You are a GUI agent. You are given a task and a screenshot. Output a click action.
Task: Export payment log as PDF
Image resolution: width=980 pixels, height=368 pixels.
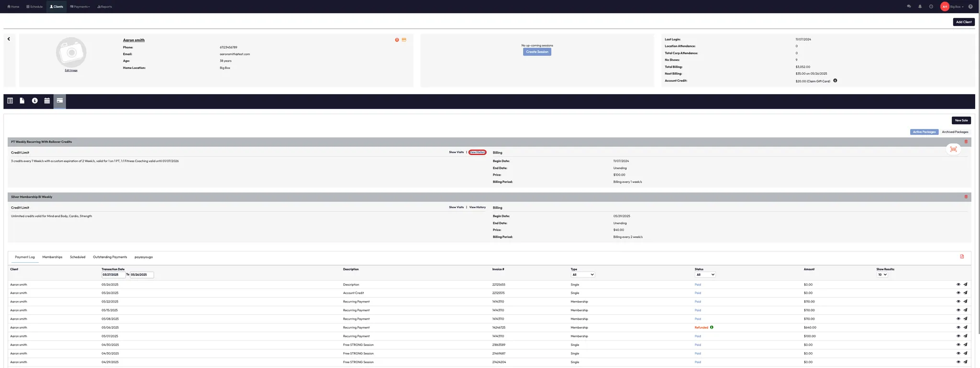pyautogui.click(x=962, y=256)
